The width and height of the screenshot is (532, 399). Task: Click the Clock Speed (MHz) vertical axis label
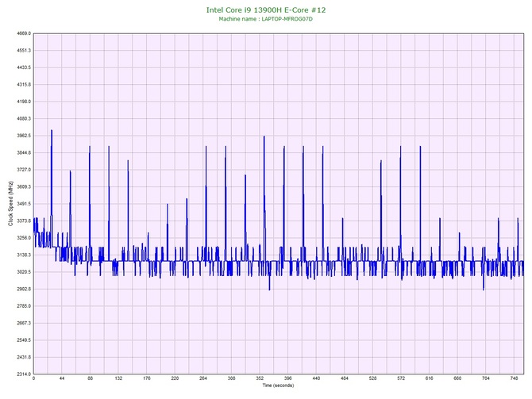click(10, 204)
